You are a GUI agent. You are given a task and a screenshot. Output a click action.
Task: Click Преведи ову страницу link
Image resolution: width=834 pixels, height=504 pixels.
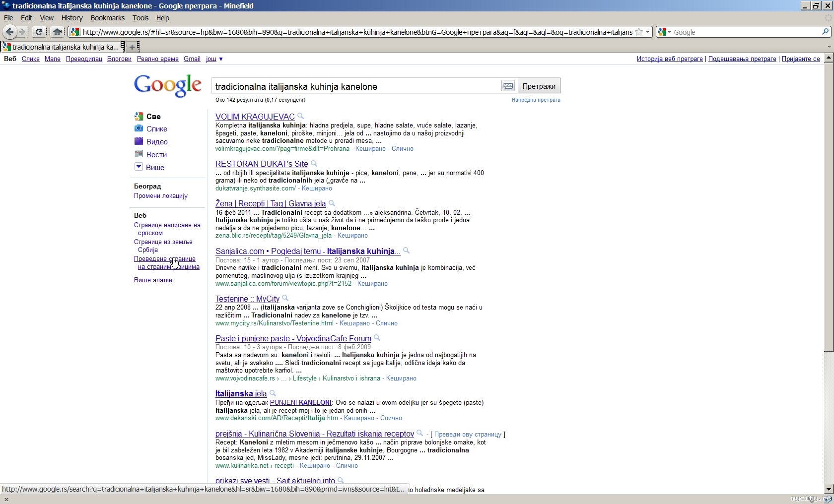pyautogui.click(x=468, y=434)
